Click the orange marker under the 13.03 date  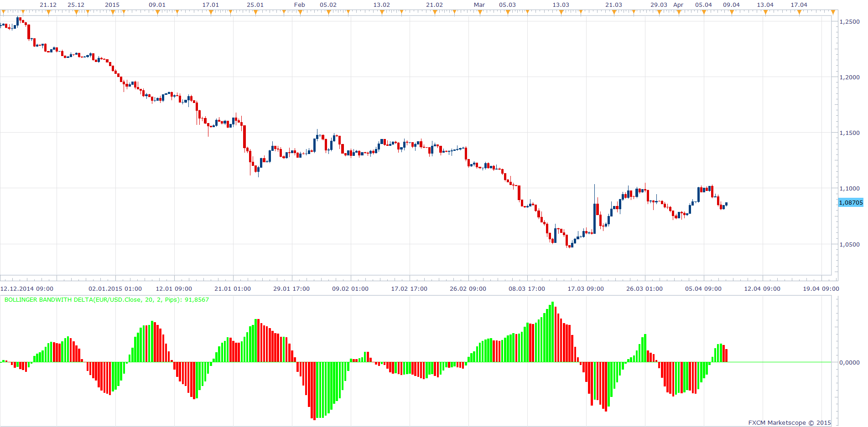561,12
